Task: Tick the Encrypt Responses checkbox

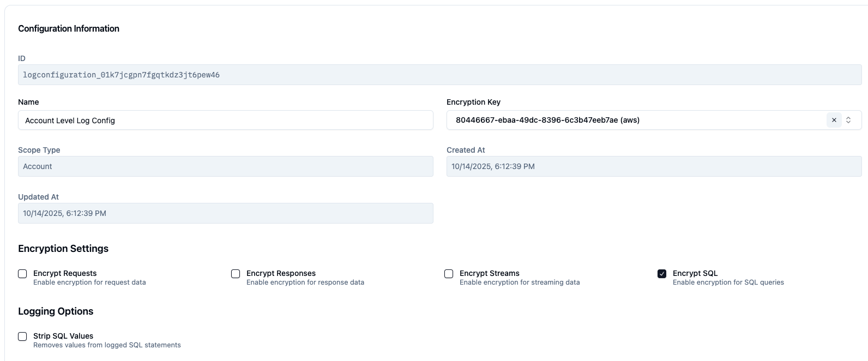Action: [x=236, y=274]
